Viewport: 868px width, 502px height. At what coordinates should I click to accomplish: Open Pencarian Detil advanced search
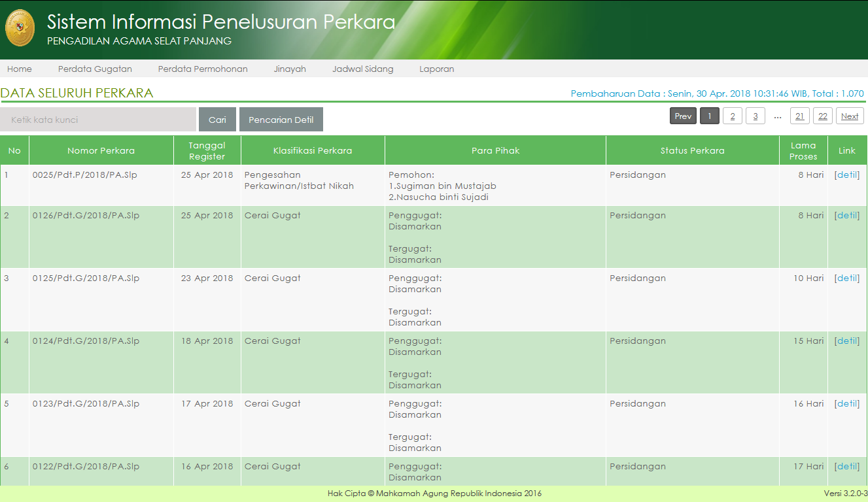[281, 120]
